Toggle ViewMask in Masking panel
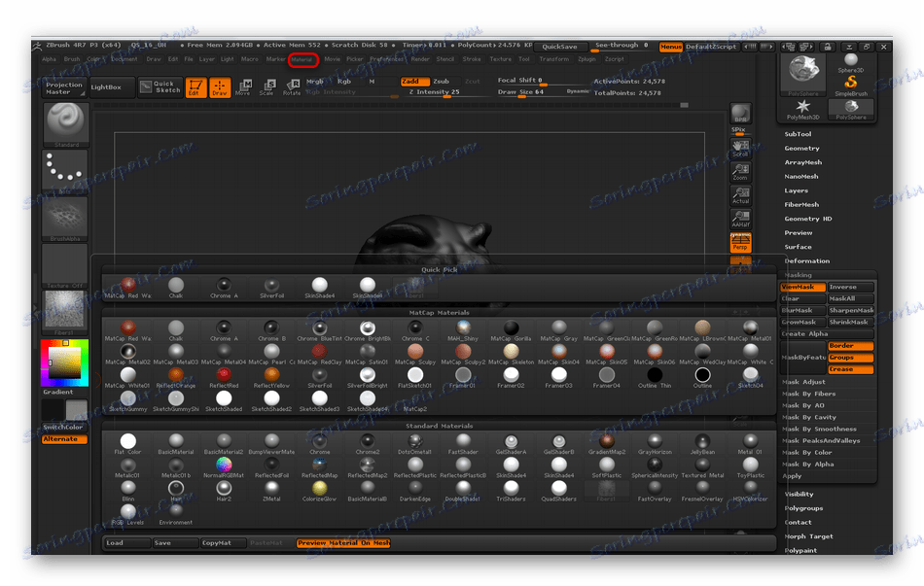The width and height of the screenshot is (924, 586). click(x=802, y=287)
